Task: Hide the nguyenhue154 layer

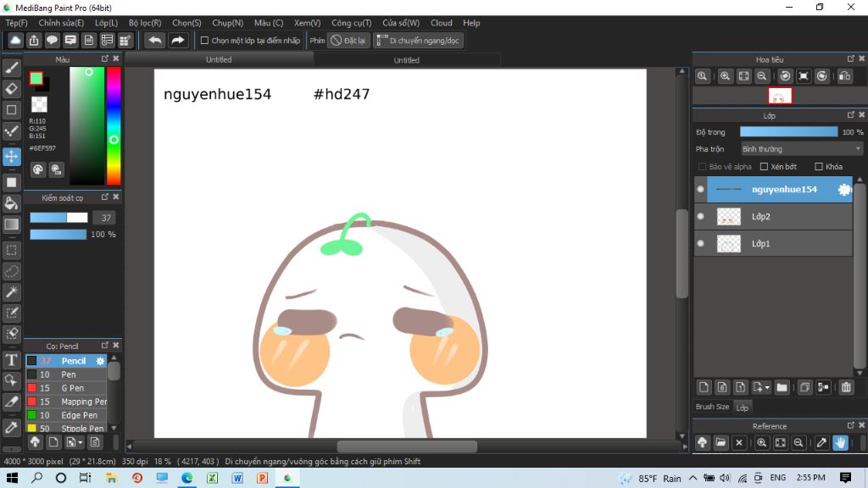Action: coord(700,189)
